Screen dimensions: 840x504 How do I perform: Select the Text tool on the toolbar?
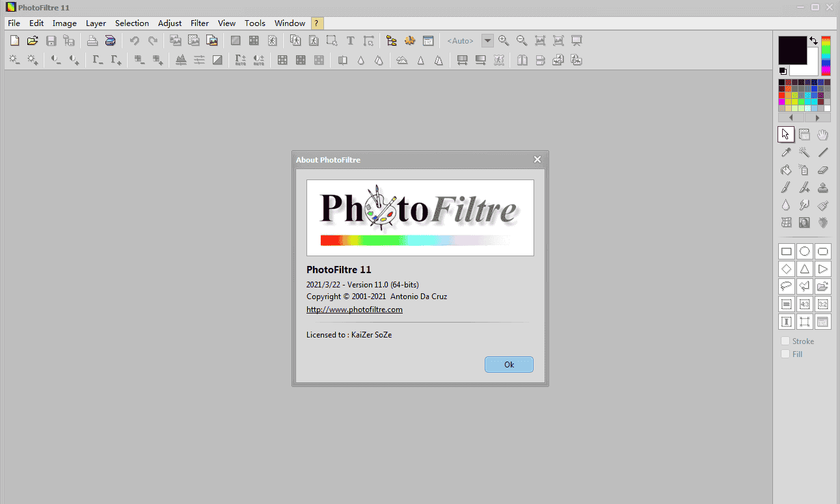pos(350,40)
